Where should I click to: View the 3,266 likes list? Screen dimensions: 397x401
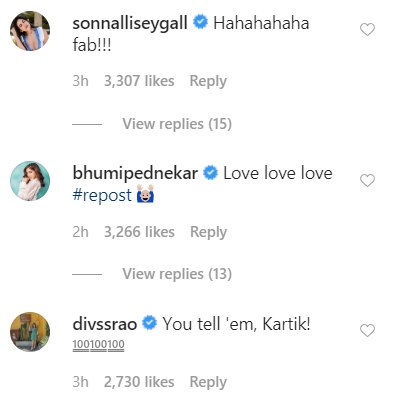[x=139, y=232]
